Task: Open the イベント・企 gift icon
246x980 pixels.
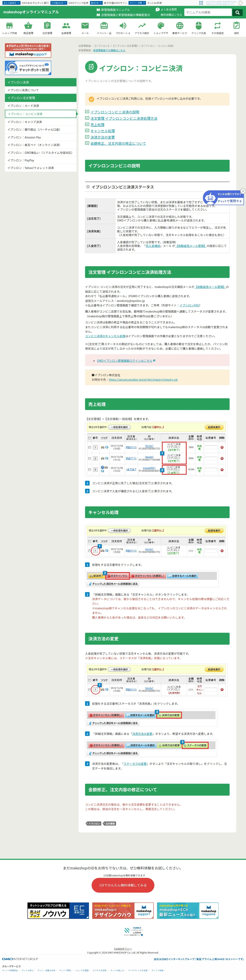Action: click(104, 26)
